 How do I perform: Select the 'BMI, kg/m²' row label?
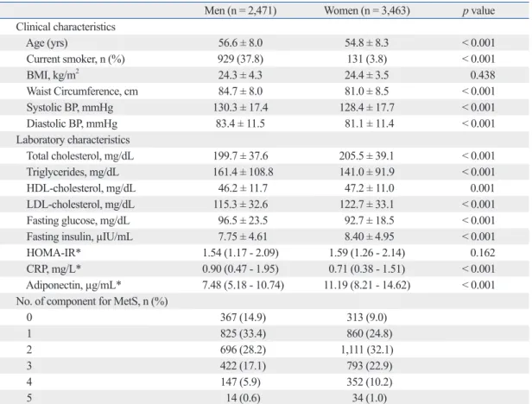click(x=53, y=74)
